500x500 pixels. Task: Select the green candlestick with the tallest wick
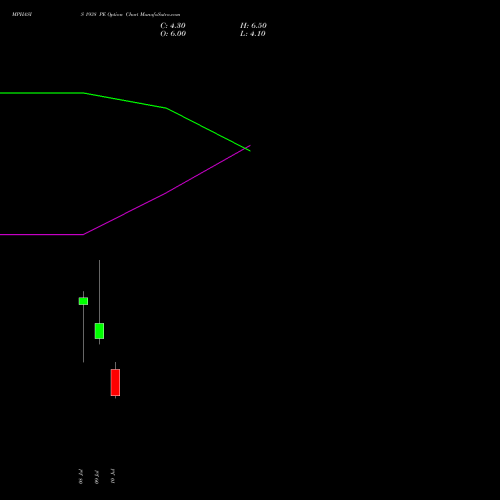pyautogui.click(x=99, y=331)
